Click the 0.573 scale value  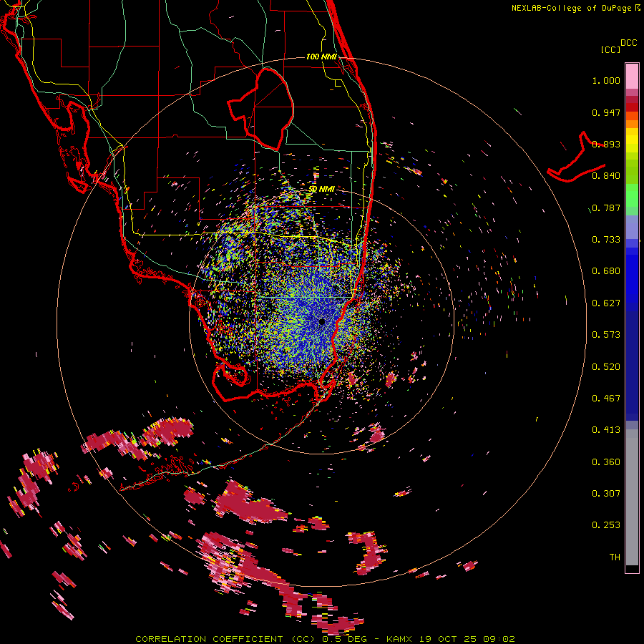(x=606, y=335)
